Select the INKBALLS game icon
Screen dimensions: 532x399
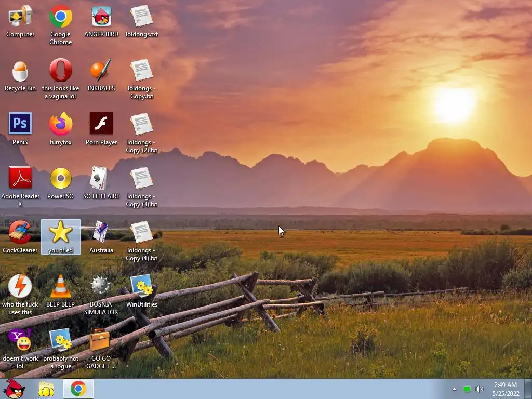[101, 76]
